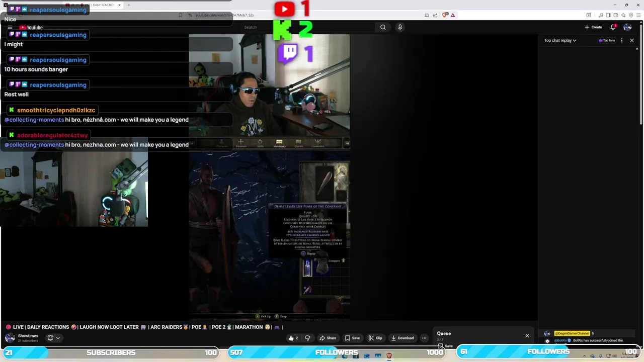Screen dimensions: 644x362
Task: Click the life flask item in inventory
Action: [307, 268]
